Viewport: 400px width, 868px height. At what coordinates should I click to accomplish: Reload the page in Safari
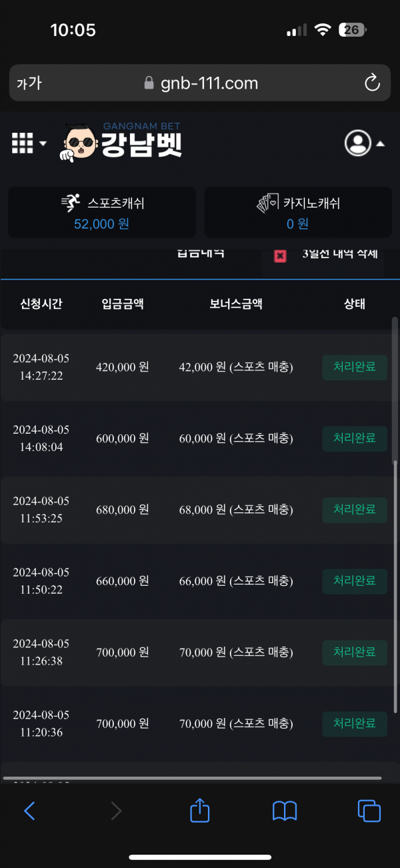372,83
